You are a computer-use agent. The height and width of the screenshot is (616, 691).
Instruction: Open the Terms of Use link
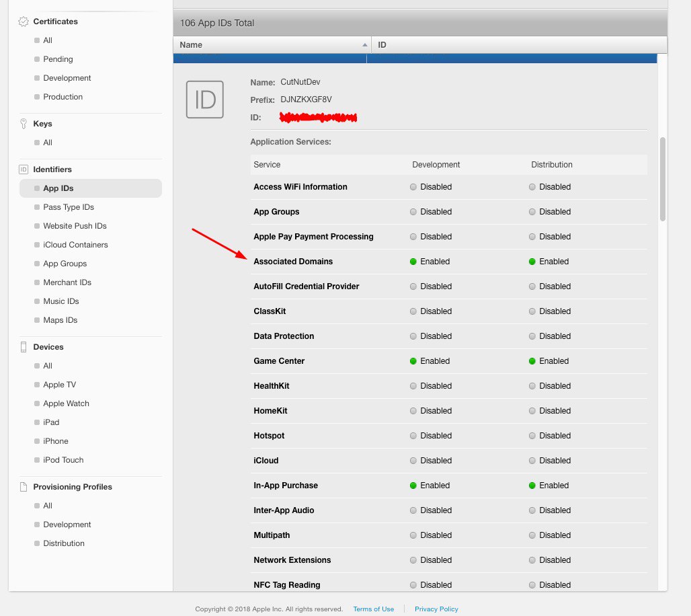(373, 609)
